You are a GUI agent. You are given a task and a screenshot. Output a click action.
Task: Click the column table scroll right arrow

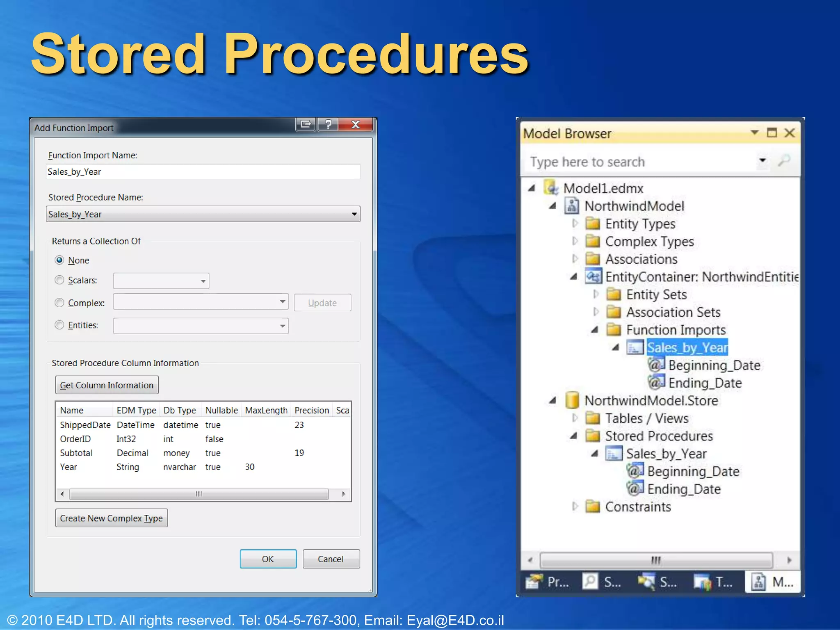tap(344, 494)
